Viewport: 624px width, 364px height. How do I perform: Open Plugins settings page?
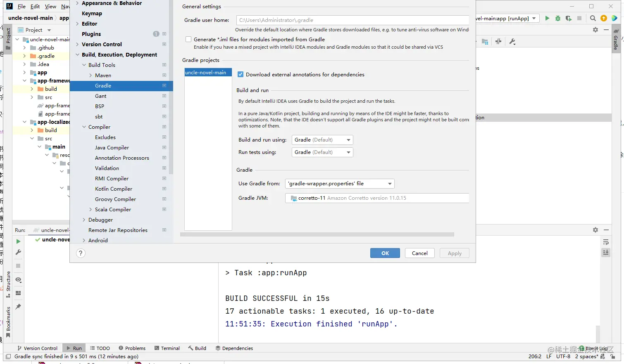pos(91,34)
